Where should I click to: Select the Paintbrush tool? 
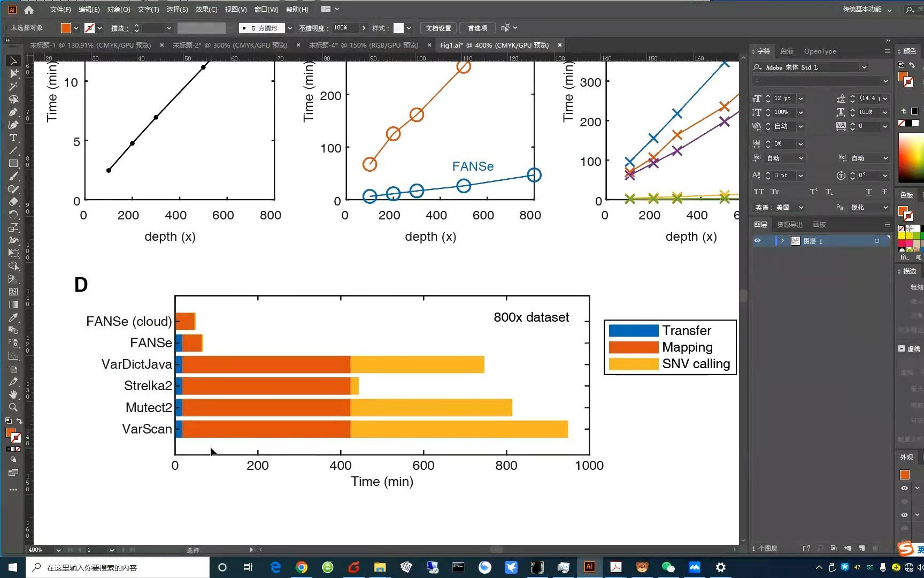click(13, 176)
